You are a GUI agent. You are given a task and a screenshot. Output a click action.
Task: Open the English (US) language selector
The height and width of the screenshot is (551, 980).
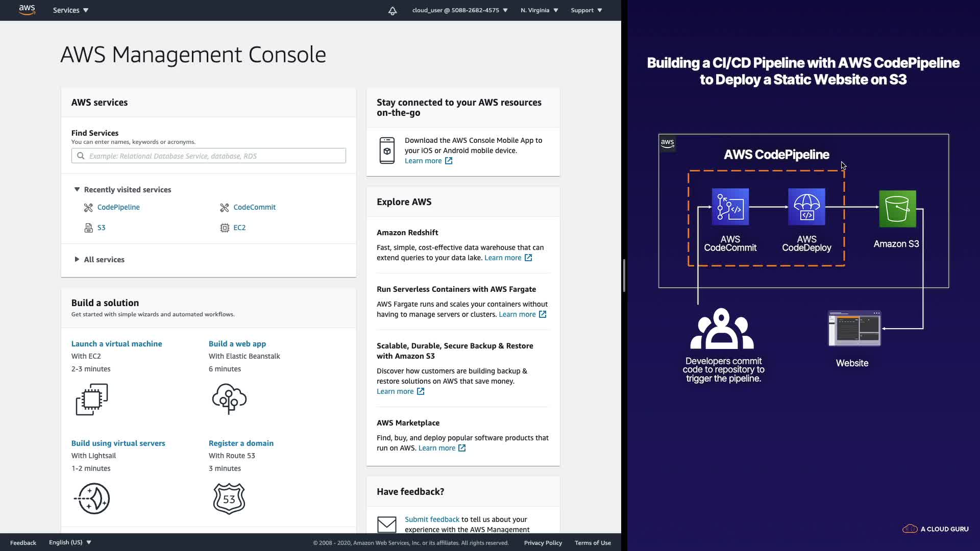[70, 542]
